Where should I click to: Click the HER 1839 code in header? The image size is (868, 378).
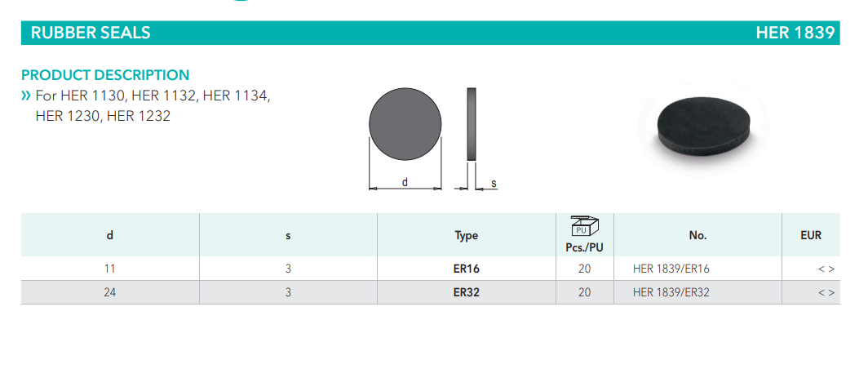click(x=795, y=33)
